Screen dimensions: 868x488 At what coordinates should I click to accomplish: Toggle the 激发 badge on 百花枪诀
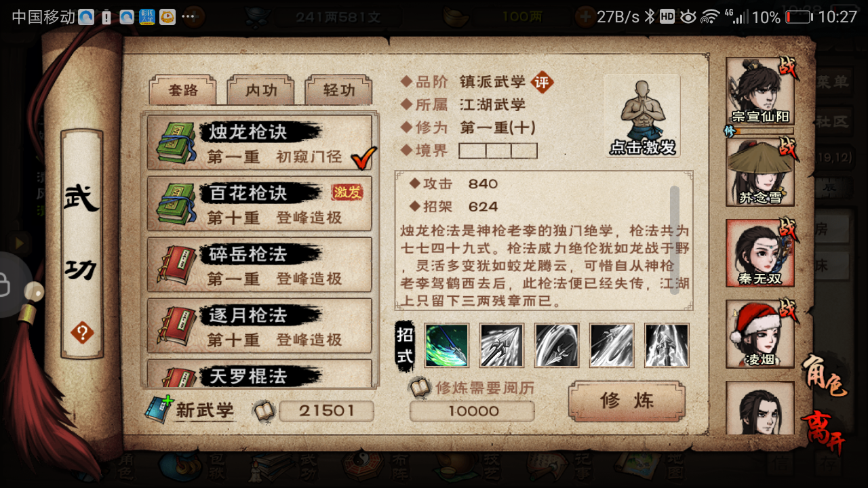click(x=347, y=192)
